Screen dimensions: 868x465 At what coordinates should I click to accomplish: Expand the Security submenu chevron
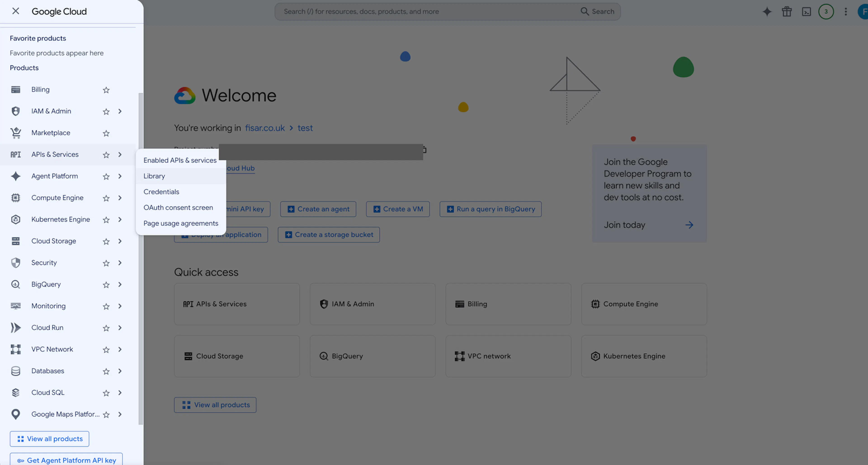coord(120,263)
